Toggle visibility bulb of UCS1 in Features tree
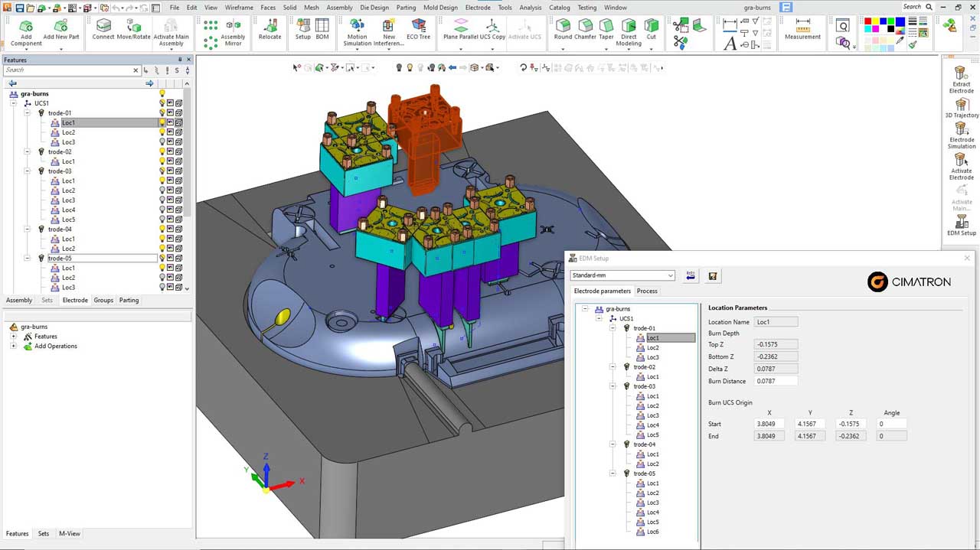Image resolution: width=980 pixels, height=550 pixels. click(162, 103)
